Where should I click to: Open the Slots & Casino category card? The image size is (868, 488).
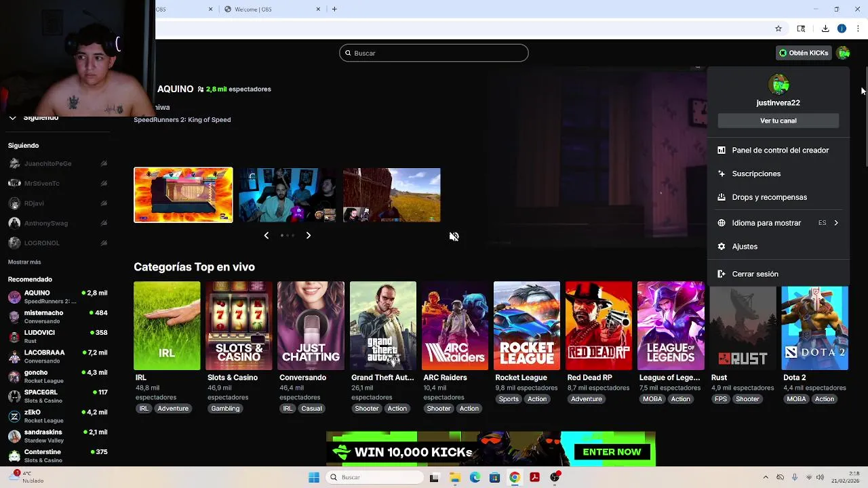pos(239,326)
